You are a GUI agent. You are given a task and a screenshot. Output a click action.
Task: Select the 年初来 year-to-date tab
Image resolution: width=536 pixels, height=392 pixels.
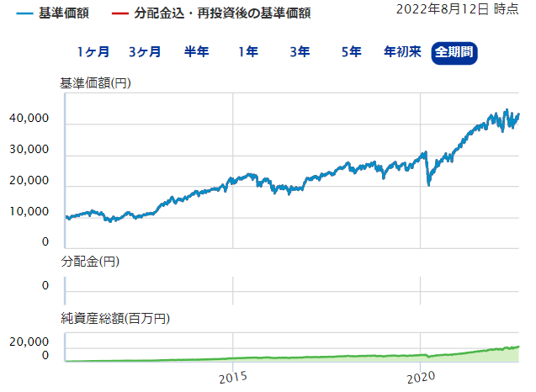pos(403,52)
